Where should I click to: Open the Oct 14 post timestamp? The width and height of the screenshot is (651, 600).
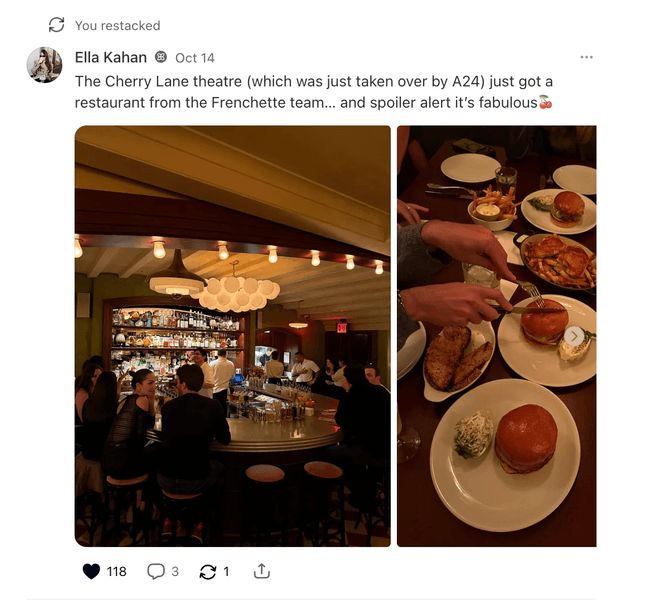coord(195,58)
